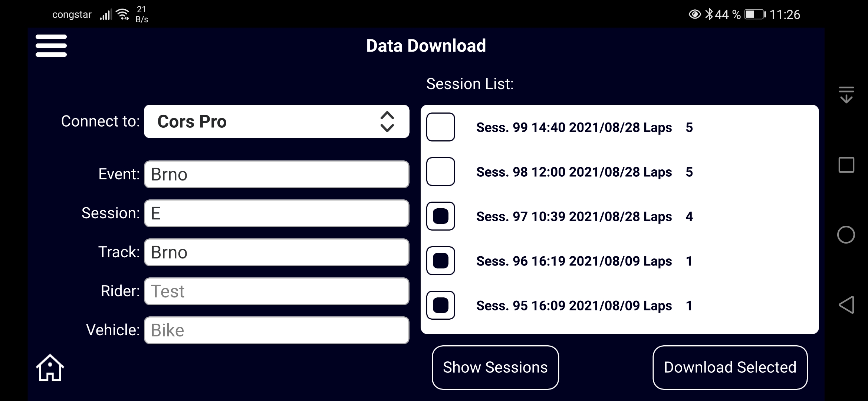Open recent apps square button
868x401 pixels.
pos(846,165)
